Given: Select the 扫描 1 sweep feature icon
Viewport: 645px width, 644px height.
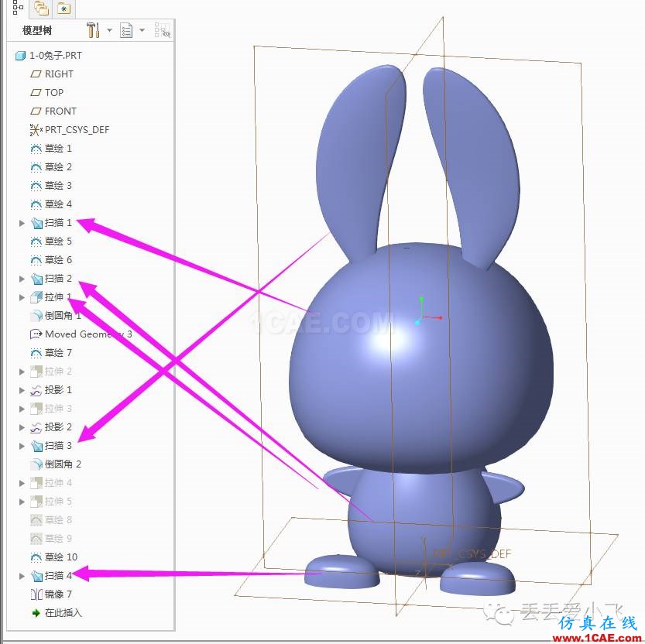Looking at the screenshot, I should coord(36,223).
